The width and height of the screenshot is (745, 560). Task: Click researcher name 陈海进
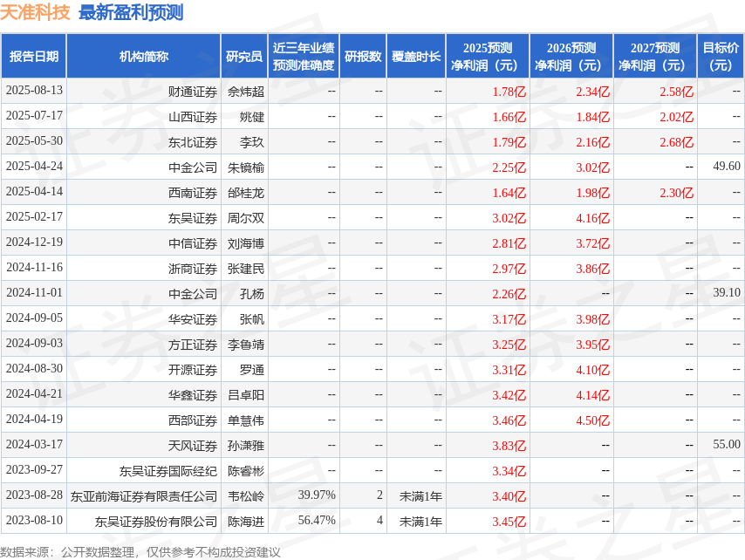tap(246, 522)
